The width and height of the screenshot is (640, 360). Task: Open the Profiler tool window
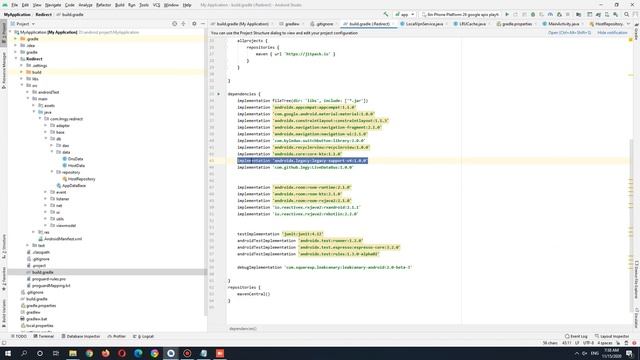pos(117,336)
